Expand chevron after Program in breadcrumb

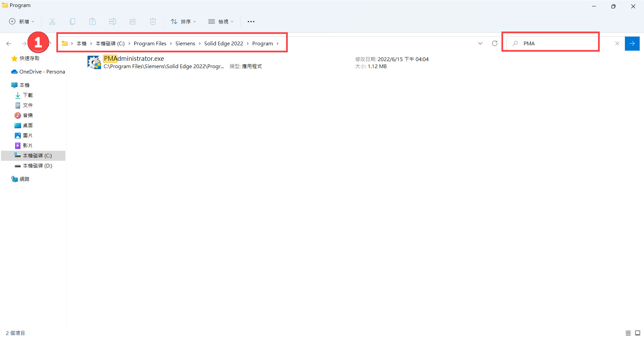coord(278,44)
